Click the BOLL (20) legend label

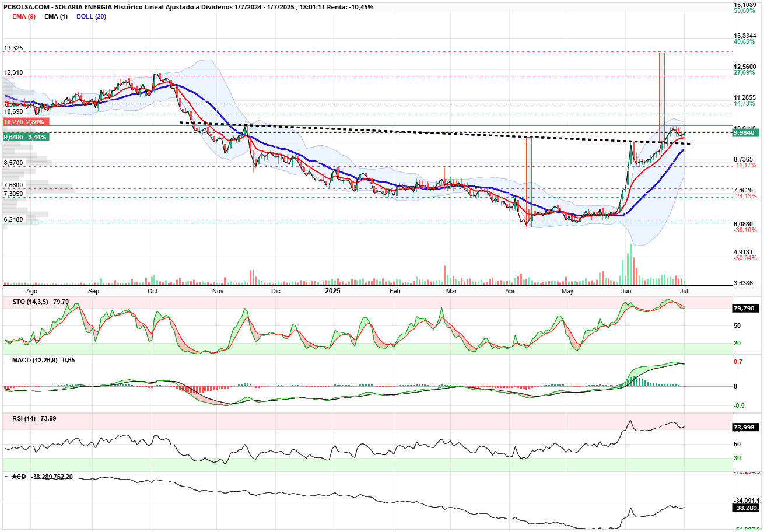click(x=92, y=16)
